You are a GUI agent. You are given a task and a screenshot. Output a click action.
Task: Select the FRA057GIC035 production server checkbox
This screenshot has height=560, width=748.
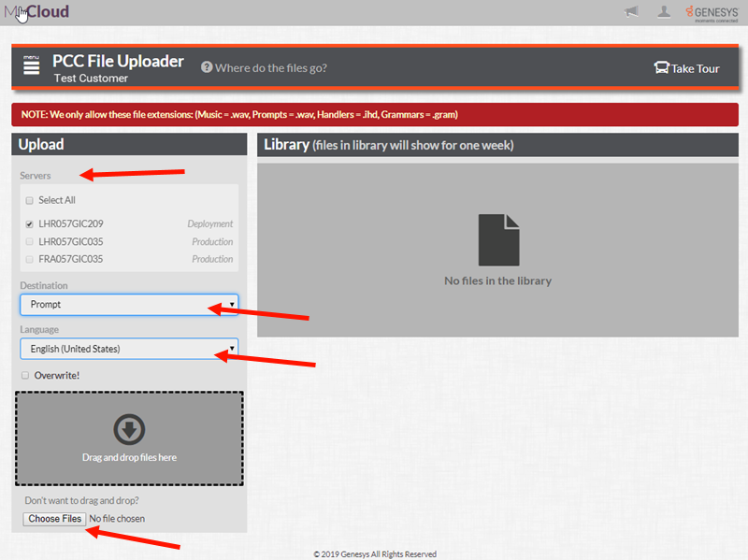(30, 259)
